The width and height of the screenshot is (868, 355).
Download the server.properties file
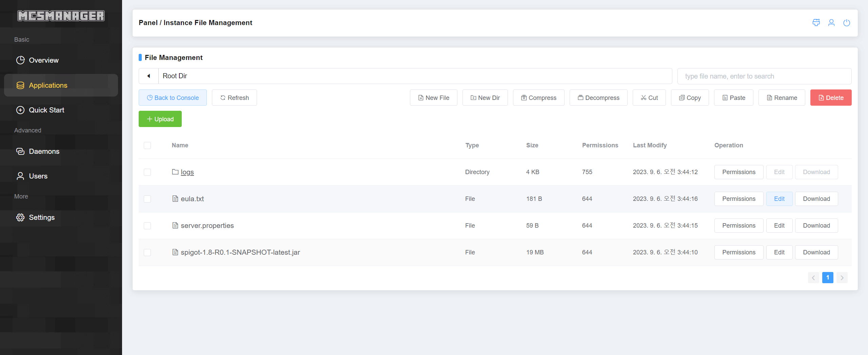tap(816, 226)
